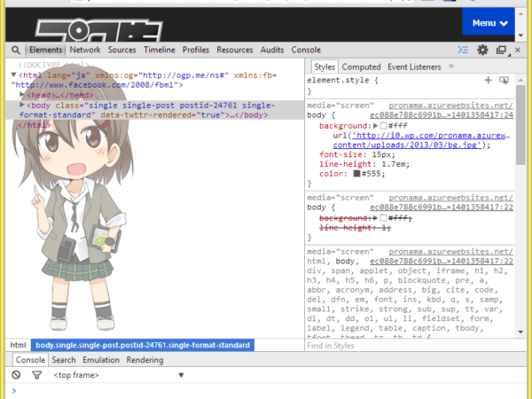
Task: Open the Timeline tab
Action: (159, 50)
